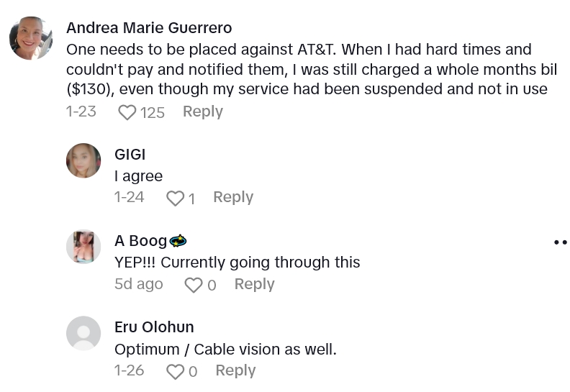Viewport: 570px width, 392px height.
Task: Open A Boog's avatar
Action: 83,247
